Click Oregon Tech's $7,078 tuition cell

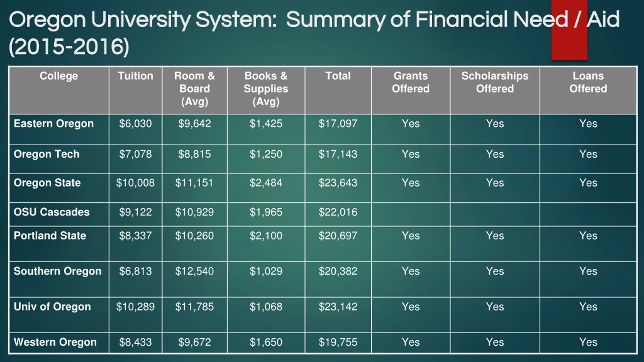click(x=135, y=154)
